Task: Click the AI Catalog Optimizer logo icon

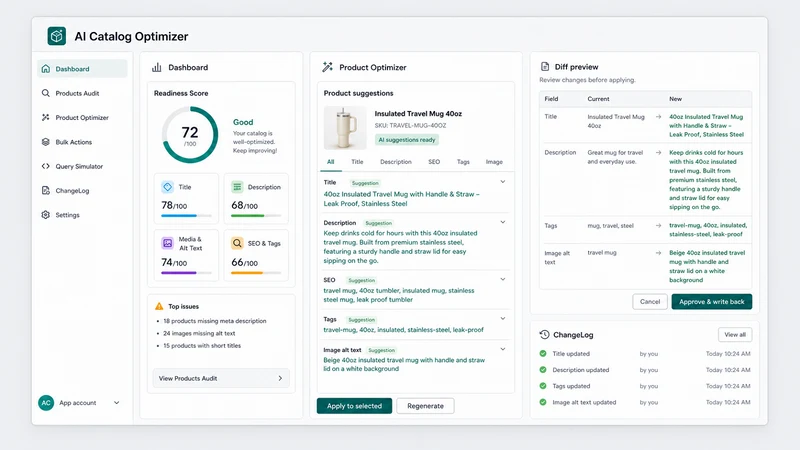Action: click(57, 36)
